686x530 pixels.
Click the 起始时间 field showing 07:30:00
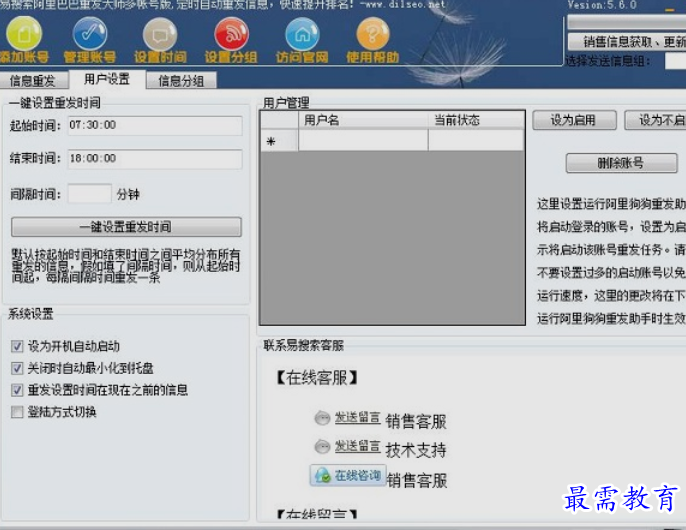[x=155, y=126]
